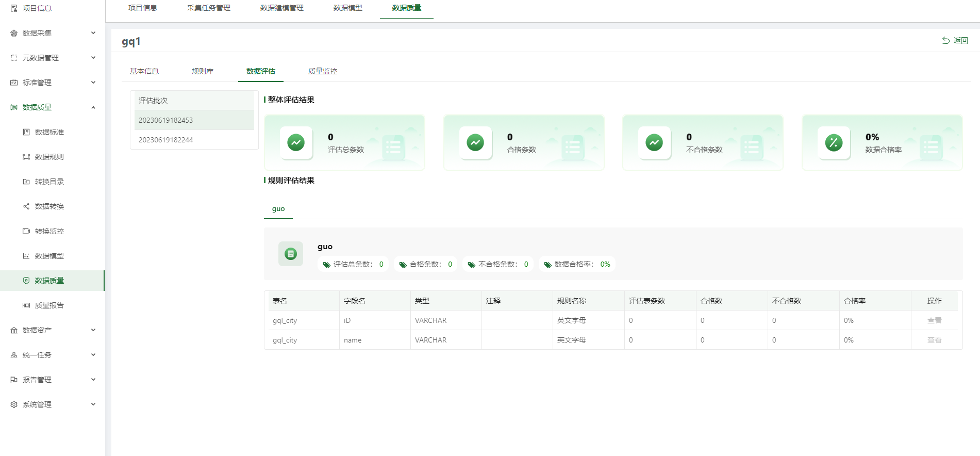The width and height of the screenshot is (980, 456).
Task: Click the 数据评估 active tab
Action: pos(261,71)
